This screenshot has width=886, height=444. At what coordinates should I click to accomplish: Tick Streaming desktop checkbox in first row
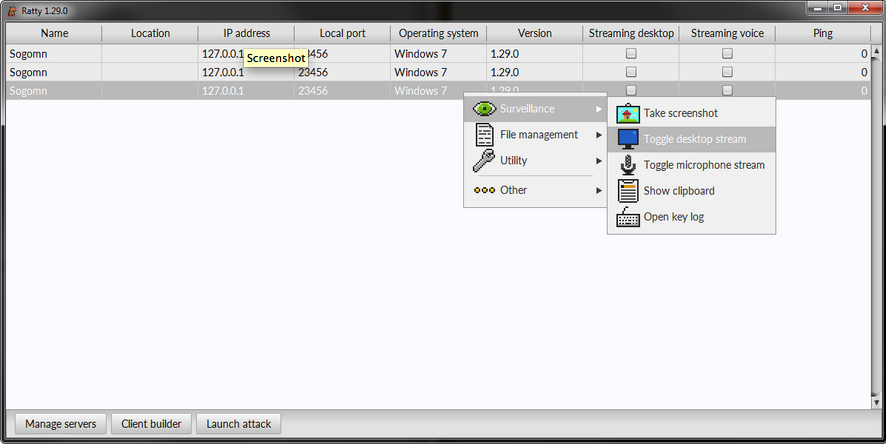631,54
